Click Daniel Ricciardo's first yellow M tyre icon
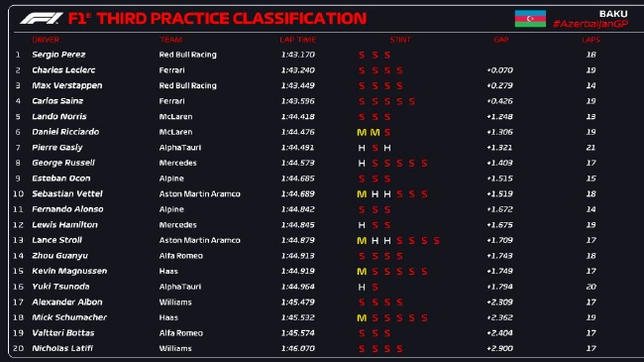Image resolution: width=644 pixels, height=362 pixels. [362, 133]
